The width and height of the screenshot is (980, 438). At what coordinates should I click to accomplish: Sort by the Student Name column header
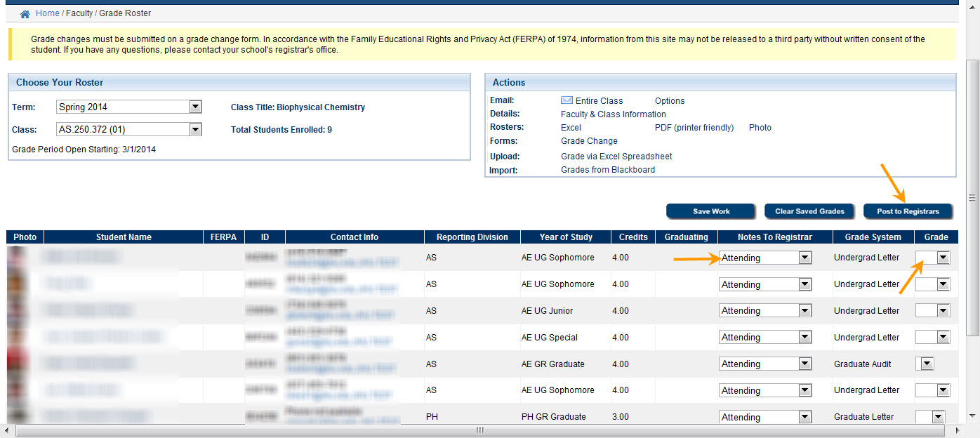pyautogui.click(x=124, y=237)
